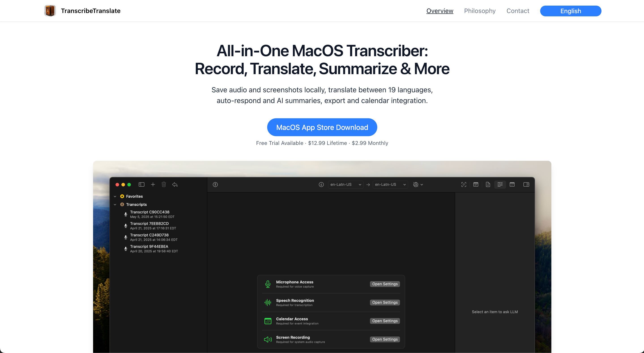Open the target language en-Latn-US dropdown
Screen dimensions: 644x353
click(x=390, y=184)
